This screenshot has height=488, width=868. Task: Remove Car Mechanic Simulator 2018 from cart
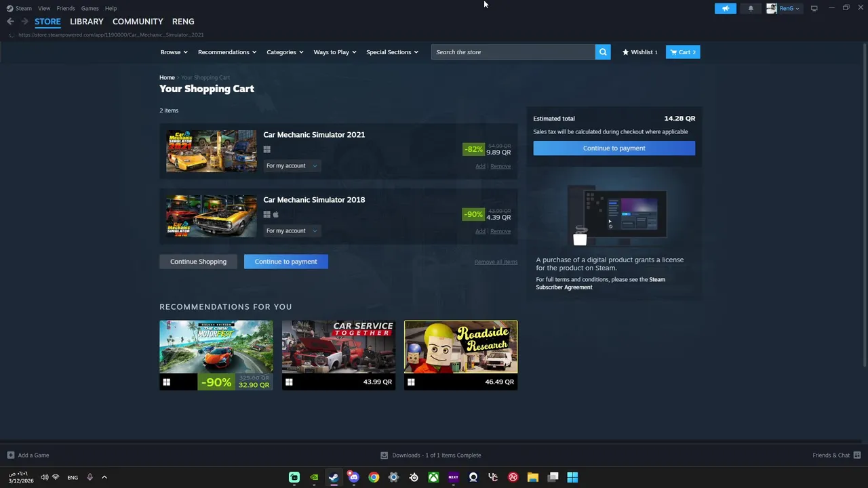(500, 231)
